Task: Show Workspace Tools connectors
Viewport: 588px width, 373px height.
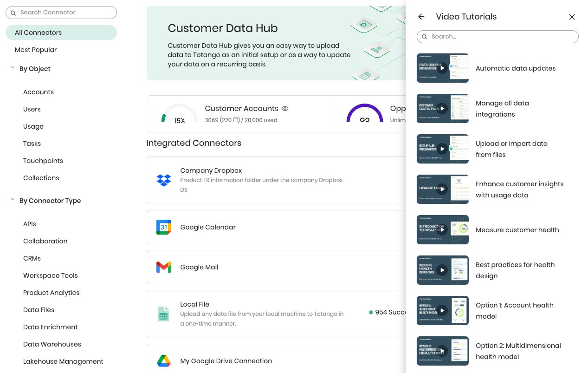Action: point(51,275)
